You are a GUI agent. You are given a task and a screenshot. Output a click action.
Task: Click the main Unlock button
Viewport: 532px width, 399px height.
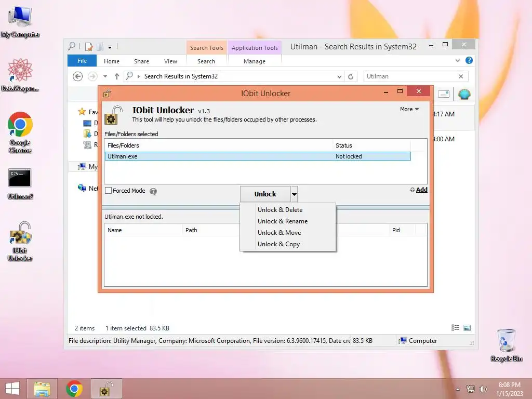[x=265, y=194]
